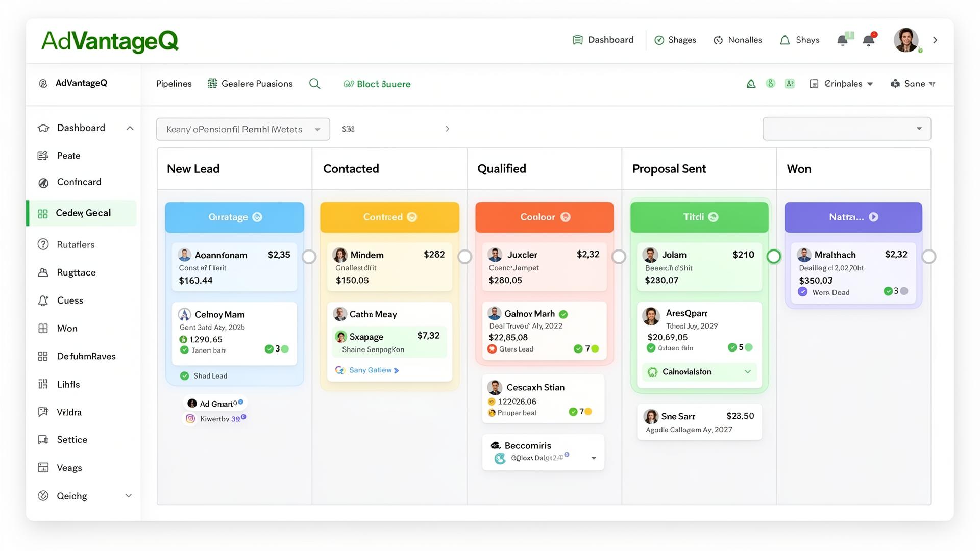Select the radio circle beside Mindem card
The width and height of the screenshot is (980, 551).
coord(465,257)
